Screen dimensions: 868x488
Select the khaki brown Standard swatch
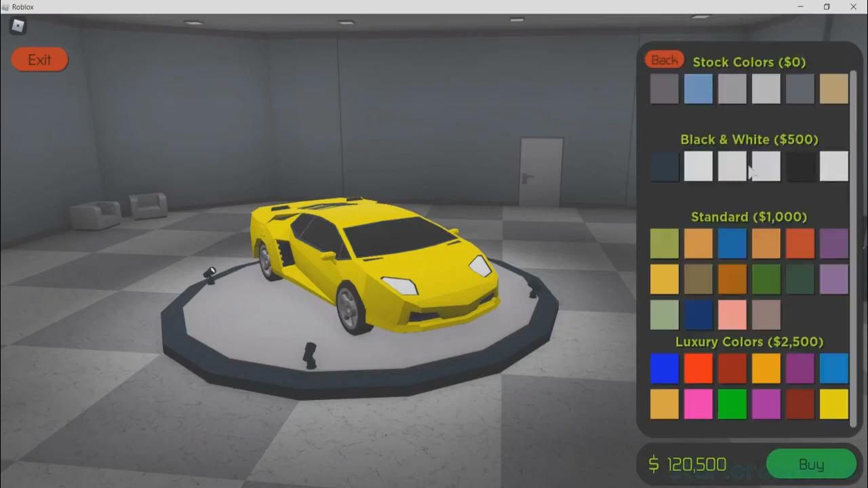tap(698, 279)
